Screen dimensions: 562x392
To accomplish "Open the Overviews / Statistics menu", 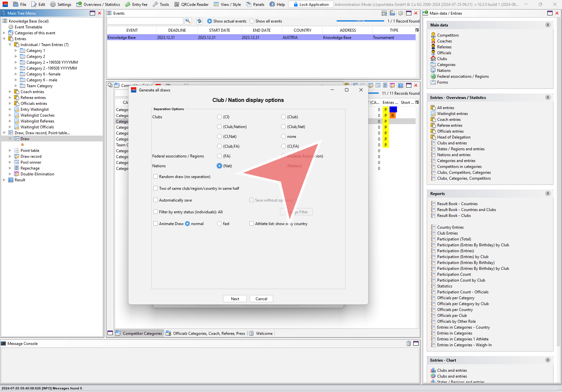I will click(98, 4).
